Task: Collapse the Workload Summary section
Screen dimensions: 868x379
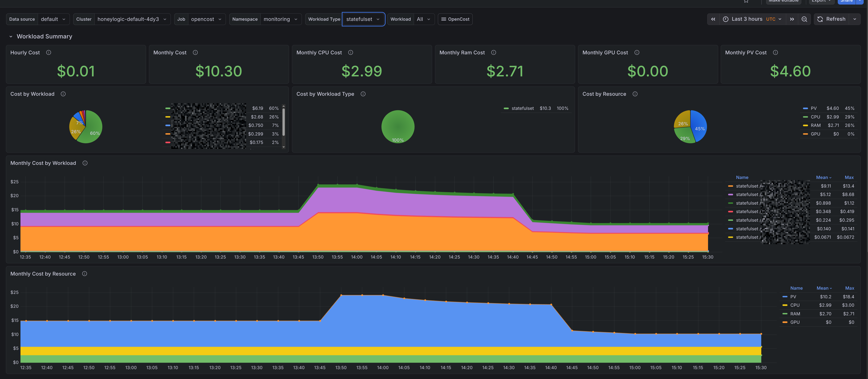Action: [x=10, y=36]
